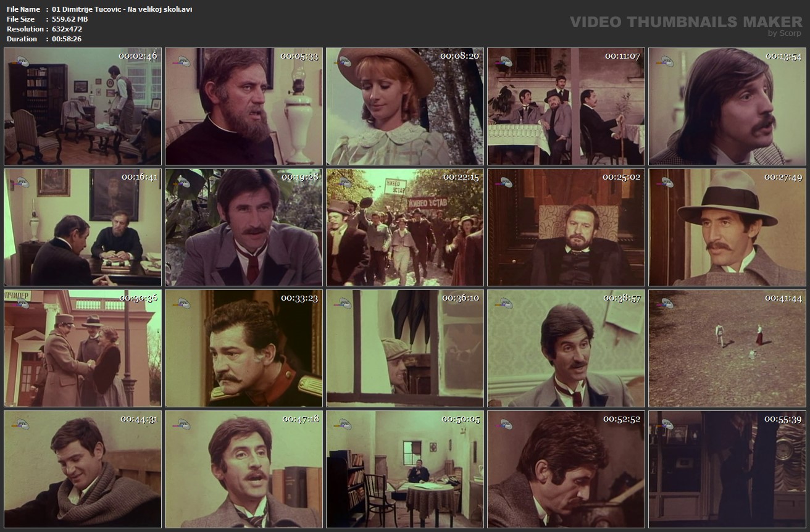This screenshot has height=532, width=810.
Task: Select the thumbnail at 00:05:33
Action: click(x=244, y=106)
